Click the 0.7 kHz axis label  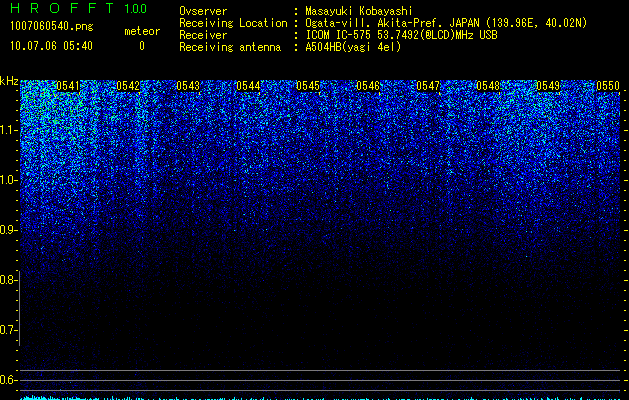pos(9,330)
